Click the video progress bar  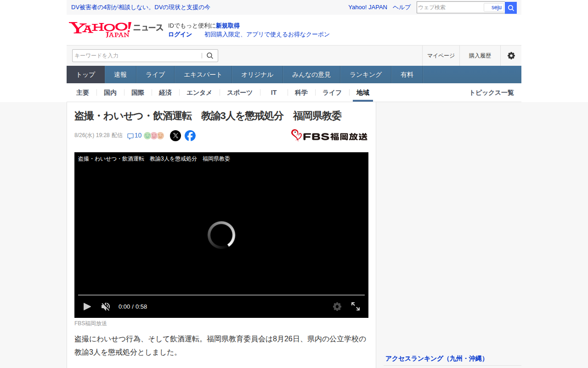pos(221,295)
